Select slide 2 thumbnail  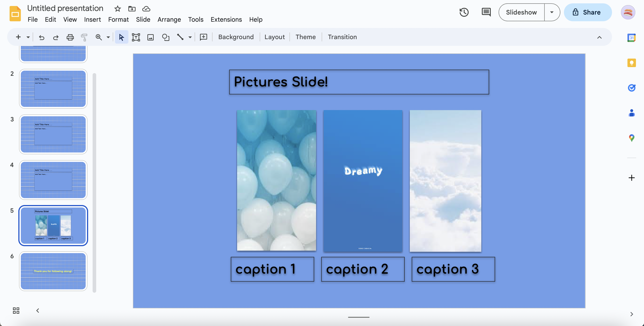point(53,89)
